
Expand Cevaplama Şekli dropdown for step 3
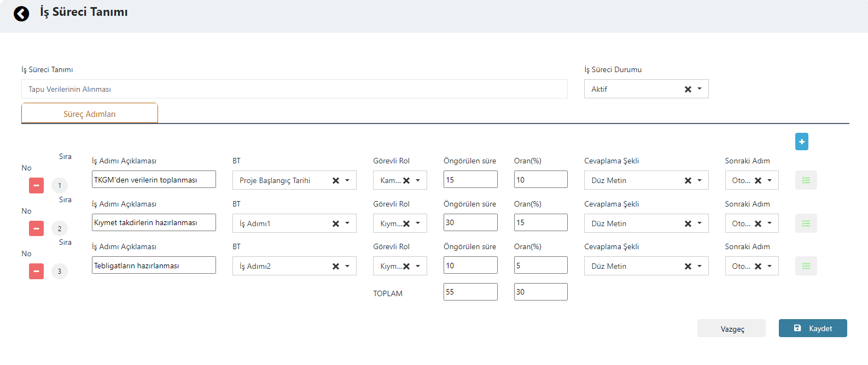point(700,266)
